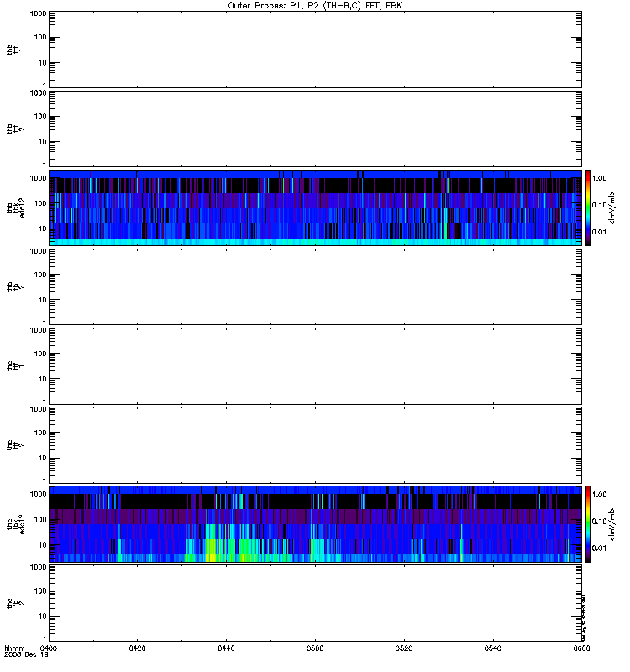Click the '100' tick of thc fff 1 axis
The height and width of the screenshot is (672, 630).
click(40, 354)
